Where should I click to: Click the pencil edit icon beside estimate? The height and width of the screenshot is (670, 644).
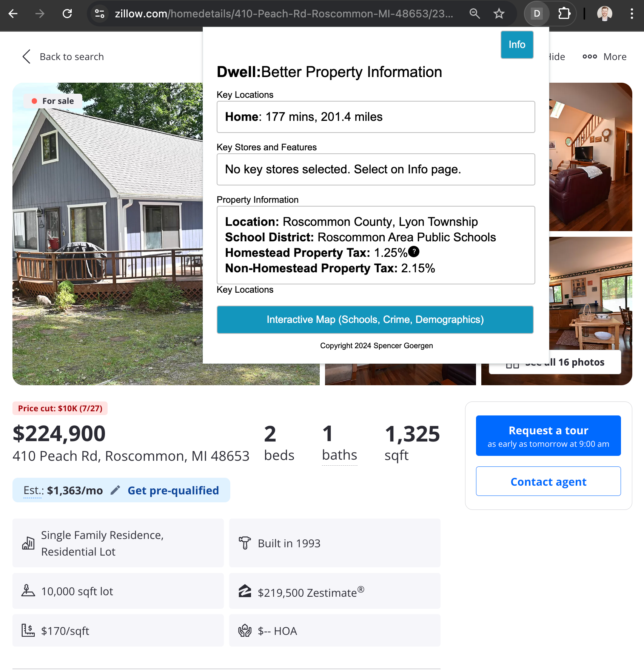point(115,490)
